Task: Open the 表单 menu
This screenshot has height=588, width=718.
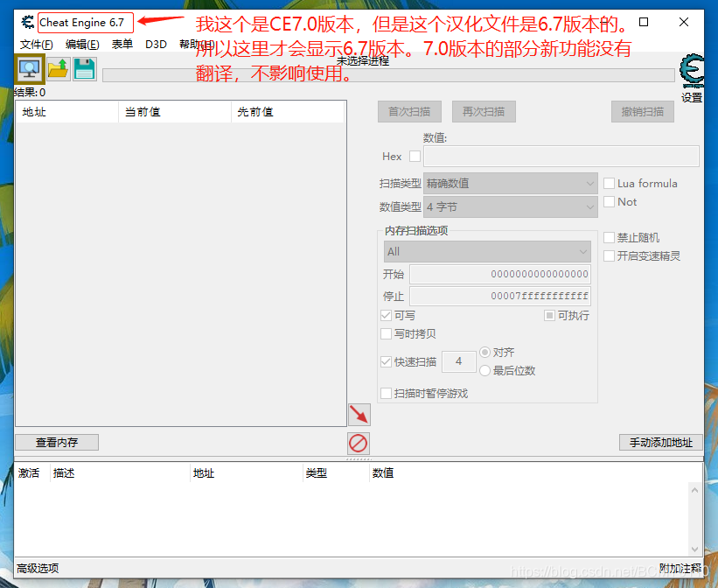Action: pos(122,45)
